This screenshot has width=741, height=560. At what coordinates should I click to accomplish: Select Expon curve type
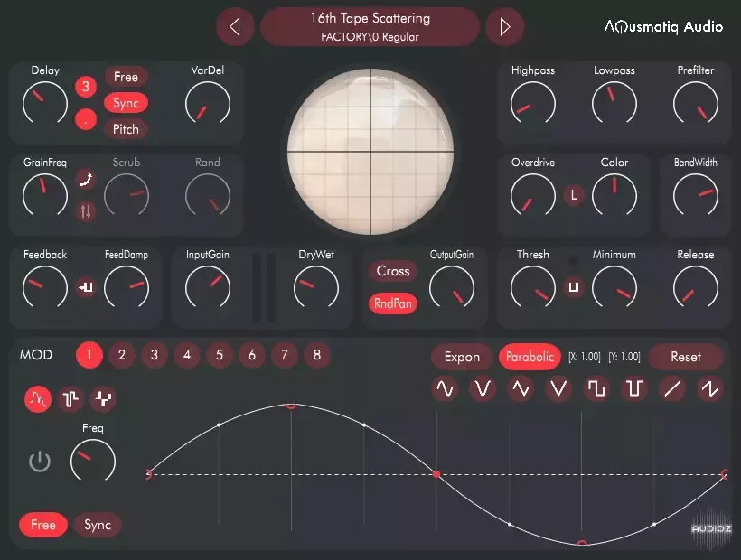click(x=462, y=357)
